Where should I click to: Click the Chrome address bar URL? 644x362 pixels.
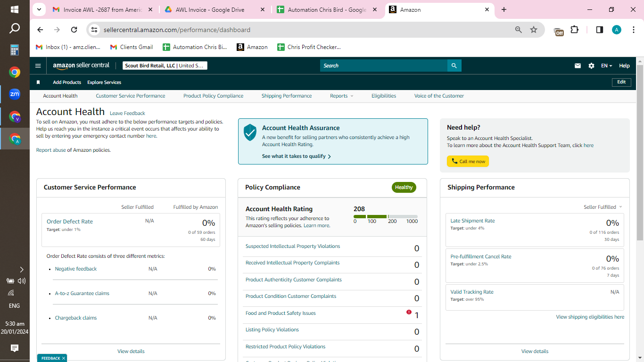click(x=177, y=30)
